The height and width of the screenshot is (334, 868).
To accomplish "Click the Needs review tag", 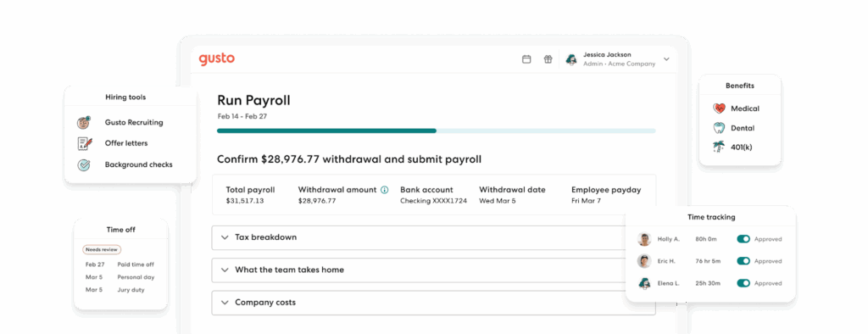I will [x=102, y=250].
